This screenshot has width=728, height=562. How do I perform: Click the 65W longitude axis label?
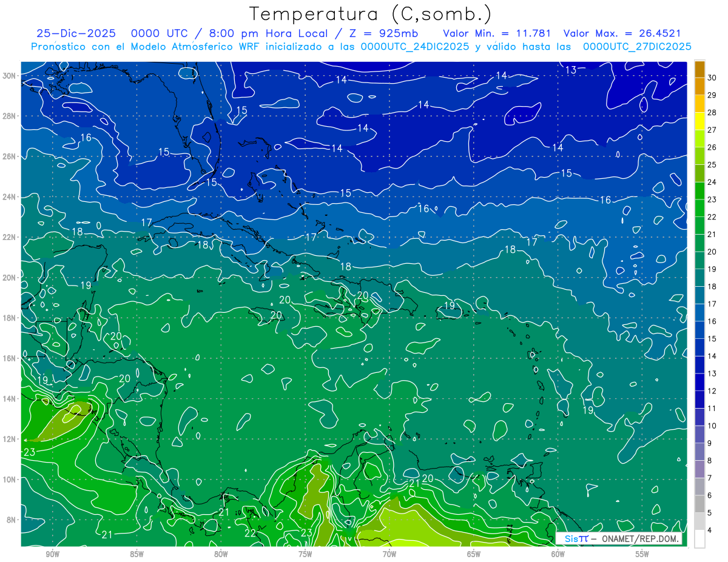point(474,555)
